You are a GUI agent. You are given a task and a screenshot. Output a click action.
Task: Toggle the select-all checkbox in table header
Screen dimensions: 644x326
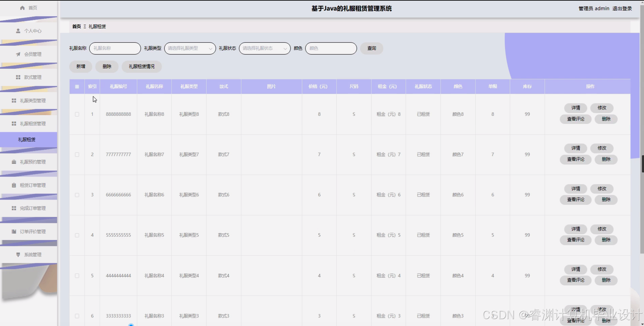pos(77,86)
